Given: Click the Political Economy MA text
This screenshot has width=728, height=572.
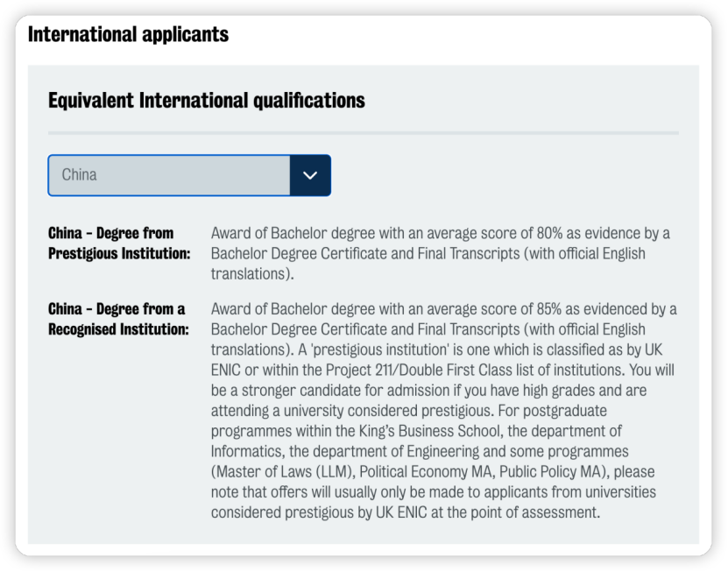Looking at the screenshot, I should 426,472.
